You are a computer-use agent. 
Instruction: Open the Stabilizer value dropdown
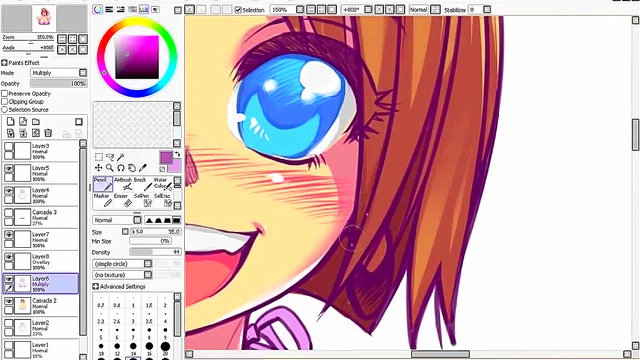487,9
